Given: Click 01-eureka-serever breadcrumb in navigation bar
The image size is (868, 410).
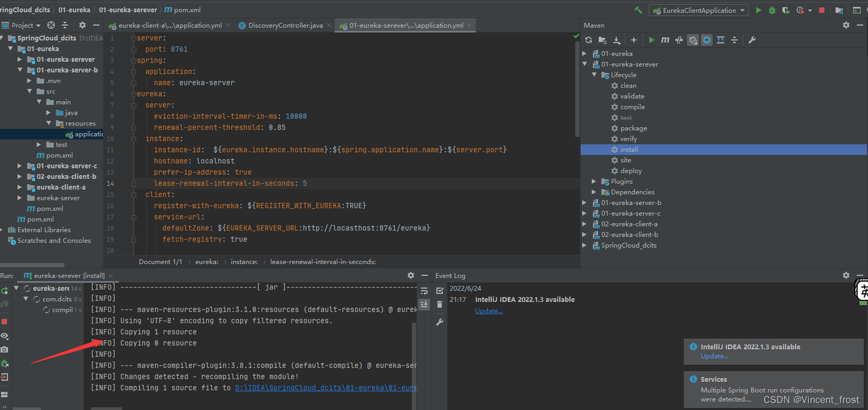Looking at the screenshot, I should [128, 10].
